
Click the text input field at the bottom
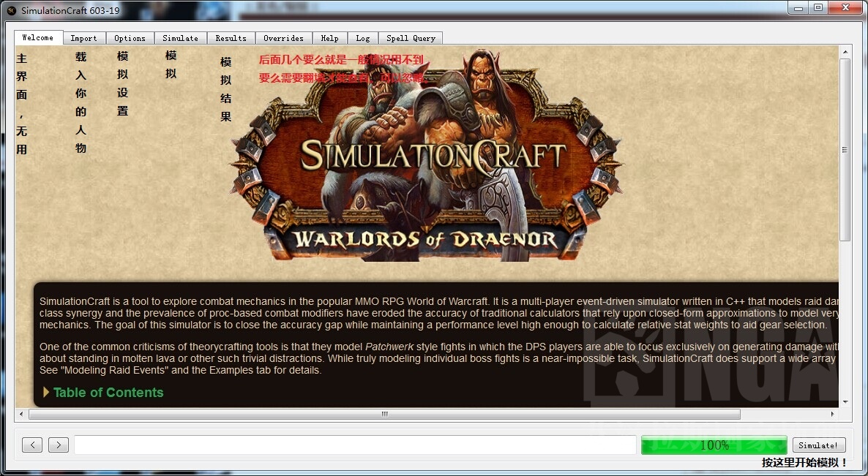click(x=355, y=445)
